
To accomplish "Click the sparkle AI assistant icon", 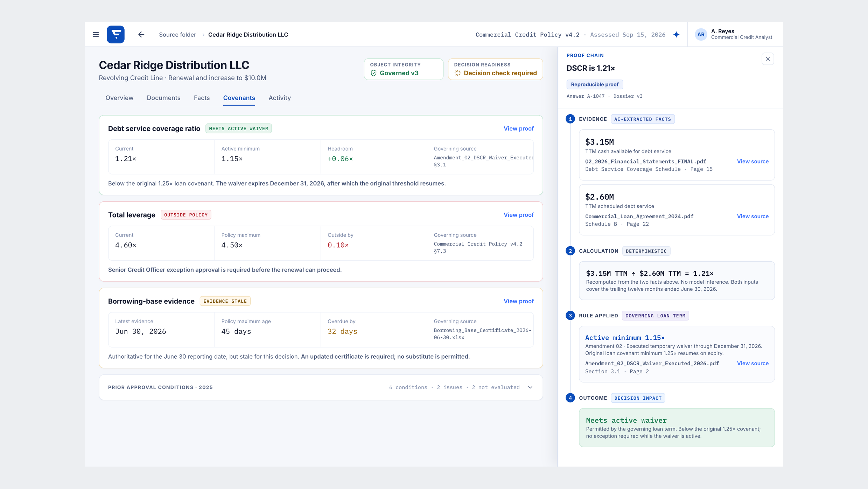I will coord(676,35).
